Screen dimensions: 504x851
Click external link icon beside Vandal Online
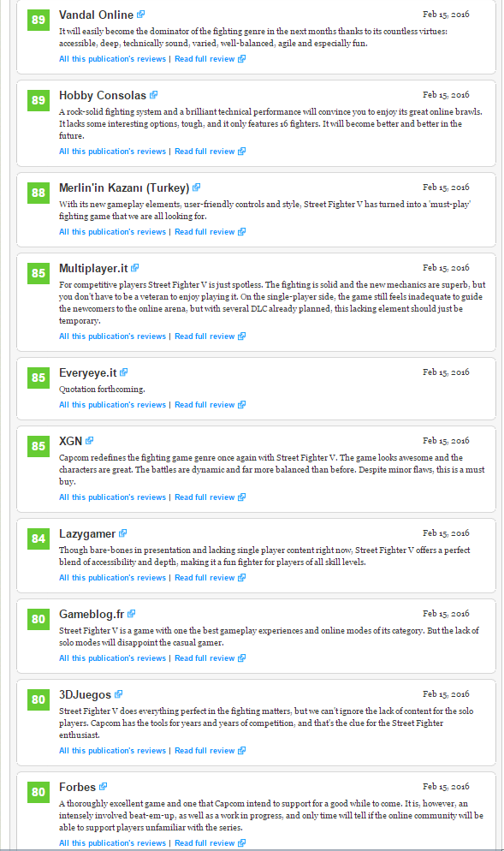coord(141,14)
